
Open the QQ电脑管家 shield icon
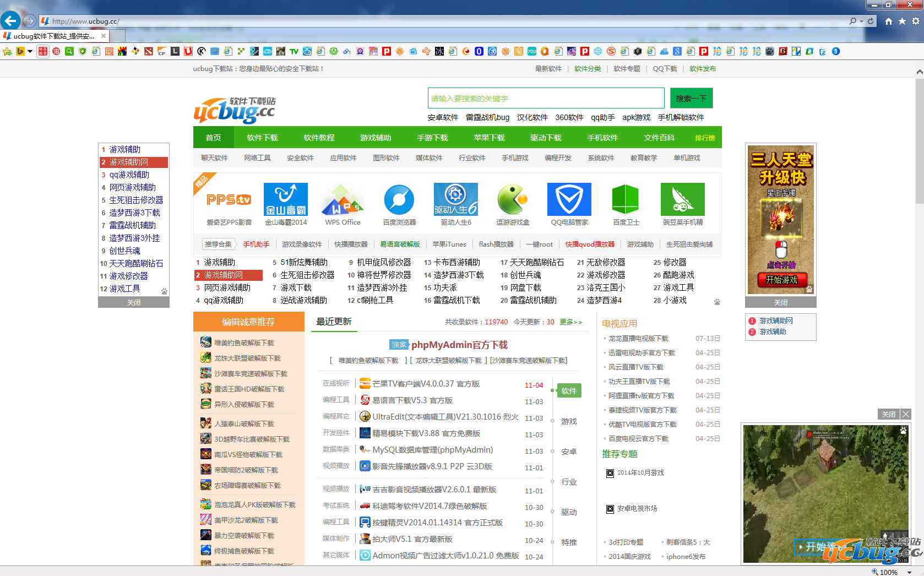point(569,199)
